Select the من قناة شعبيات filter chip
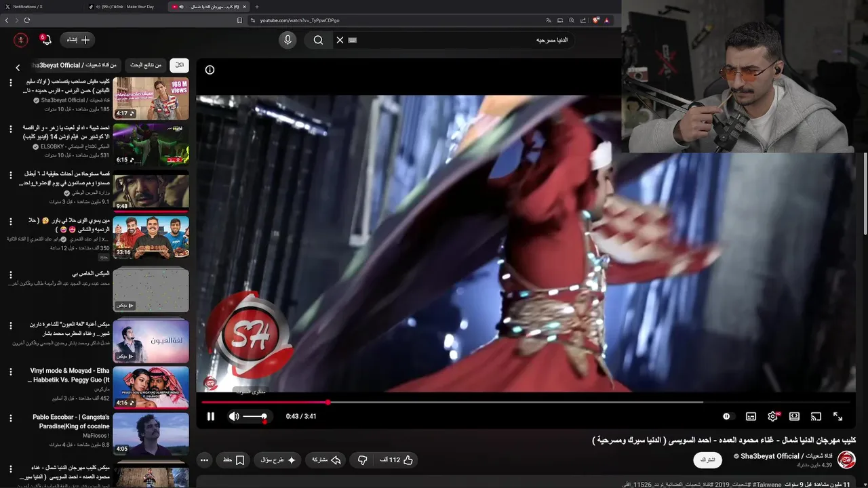The image size is (868, 488). [x=75, y=65]
